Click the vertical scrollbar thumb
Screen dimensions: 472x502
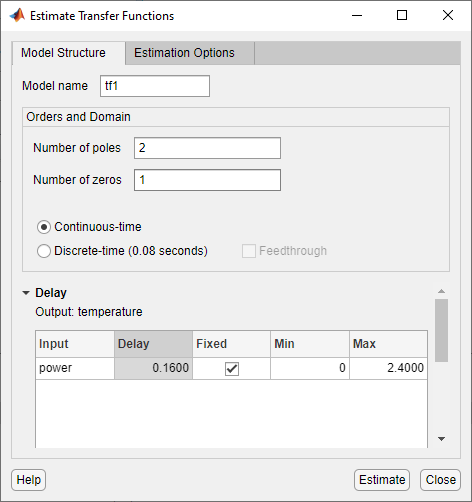tap(442, 330)
